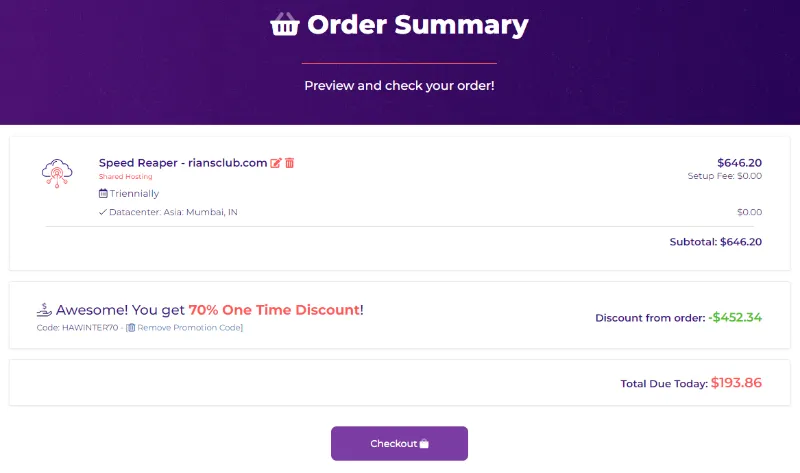Click the bag icon on Checkout button
This screenshot has height=473, width=800.
(x=424, y=444)
